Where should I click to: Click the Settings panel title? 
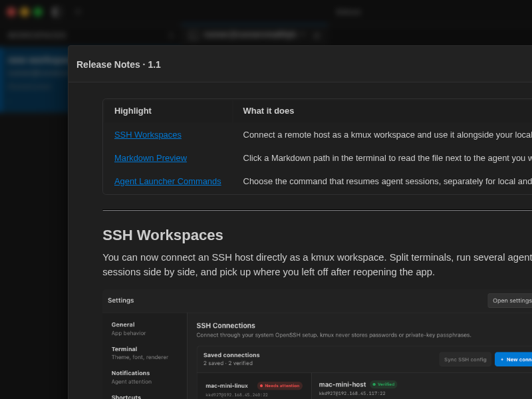(121, 301)
